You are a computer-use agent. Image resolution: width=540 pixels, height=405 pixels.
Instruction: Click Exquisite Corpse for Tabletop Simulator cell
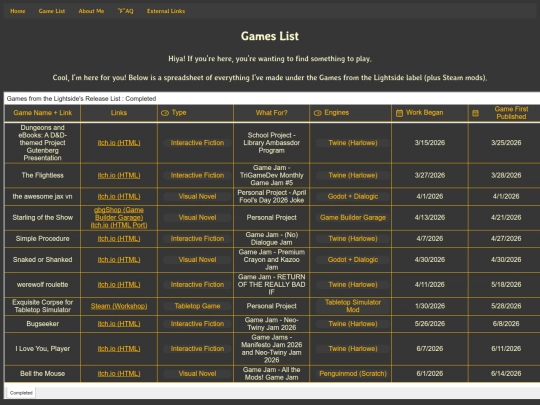(43, 306)
